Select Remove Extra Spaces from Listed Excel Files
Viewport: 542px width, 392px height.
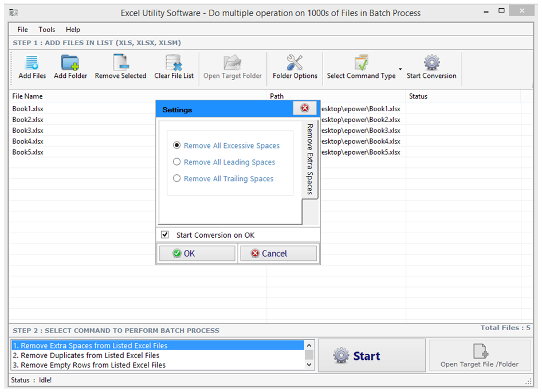click(x=158, y=346)
